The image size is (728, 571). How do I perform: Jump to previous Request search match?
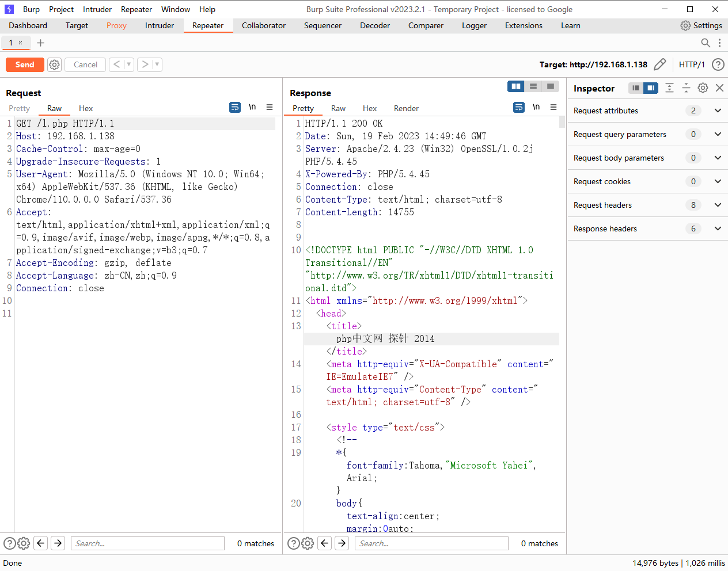click(41, 543)
